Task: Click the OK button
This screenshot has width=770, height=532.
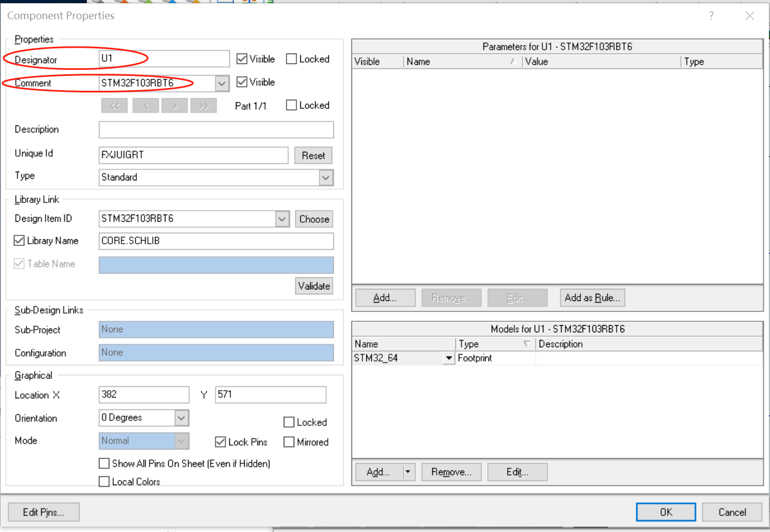Action: click(666, 512)
